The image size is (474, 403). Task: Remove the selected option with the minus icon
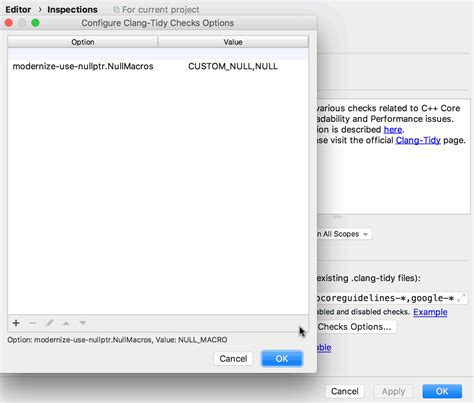tap(32, 323)
